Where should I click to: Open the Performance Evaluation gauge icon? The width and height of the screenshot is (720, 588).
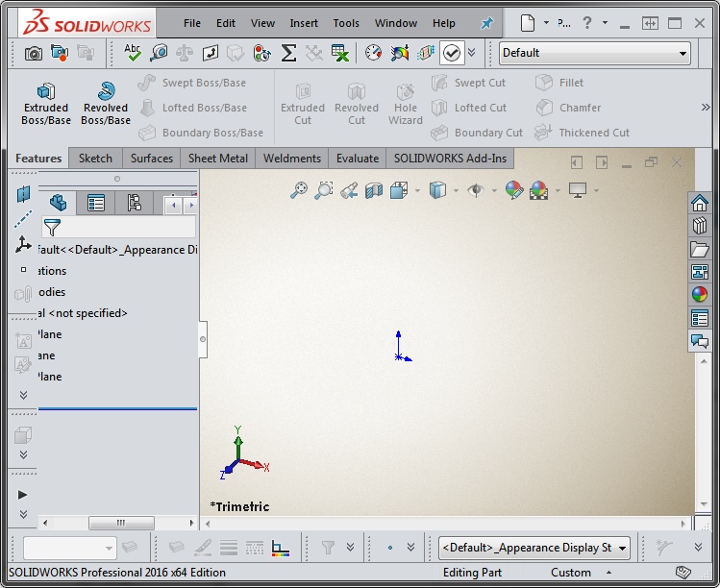coord(373,53)
